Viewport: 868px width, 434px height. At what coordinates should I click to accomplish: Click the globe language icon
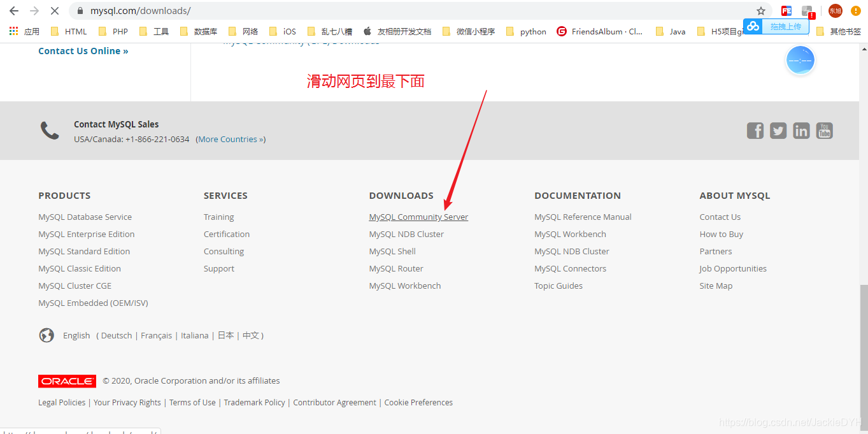[46, 335]
